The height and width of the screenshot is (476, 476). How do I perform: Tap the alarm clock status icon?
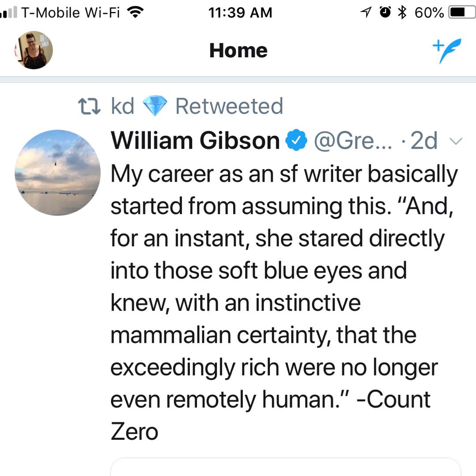point(385,13)
